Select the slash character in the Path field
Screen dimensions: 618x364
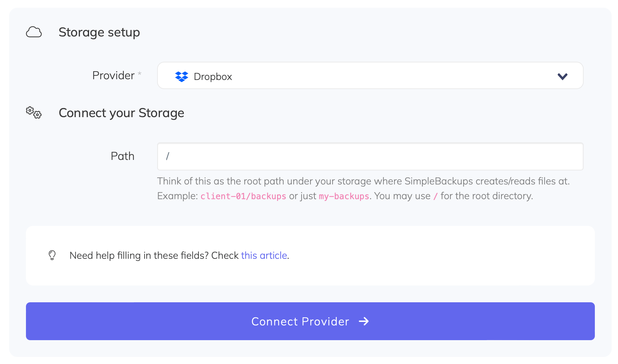tap(168, 157)
